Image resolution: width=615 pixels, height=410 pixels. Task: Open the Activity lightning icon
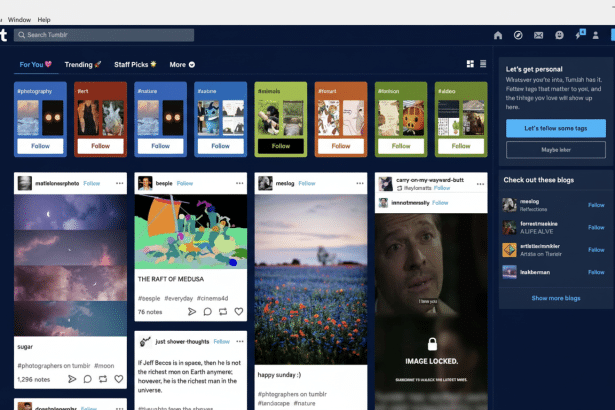pyautogui.click(x=579, y=35)
